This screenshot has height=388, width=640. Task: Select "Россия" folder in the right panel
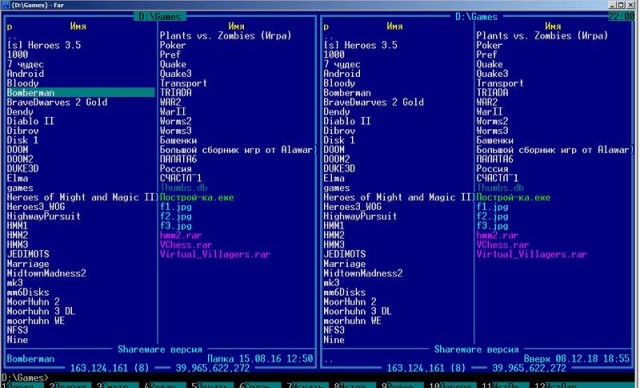tap(492, 169)
